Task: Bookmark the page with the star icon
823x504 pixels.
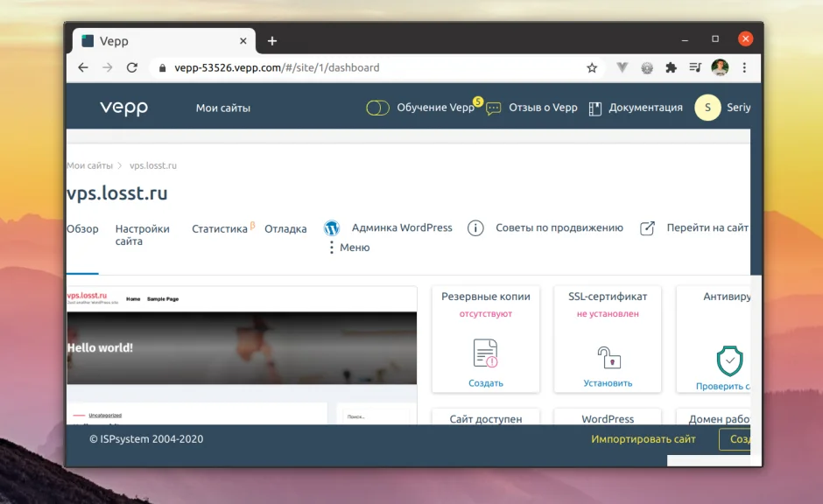Action: pyautogui.click(x=591, y=66)
